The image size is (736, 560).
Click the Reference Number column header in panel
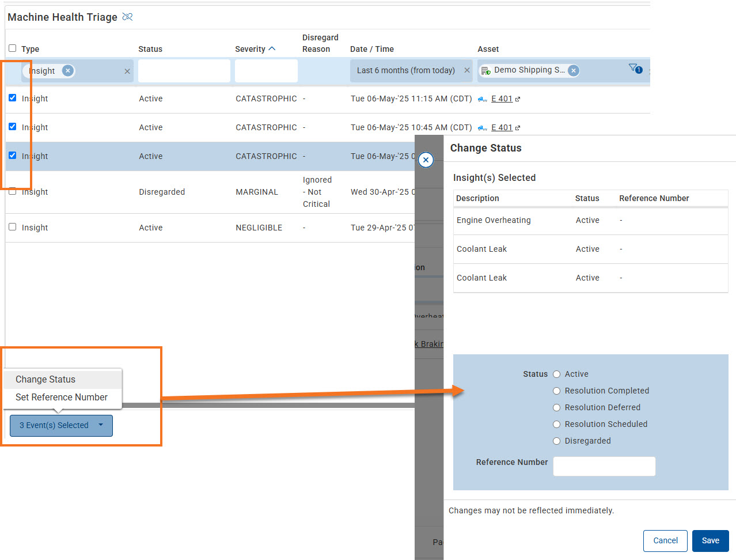654,198
